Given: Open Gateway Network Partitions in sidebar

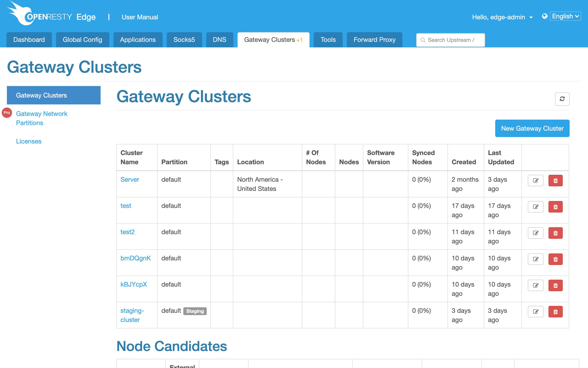Looking at the screenshot, I should click(x=42, y=118).
